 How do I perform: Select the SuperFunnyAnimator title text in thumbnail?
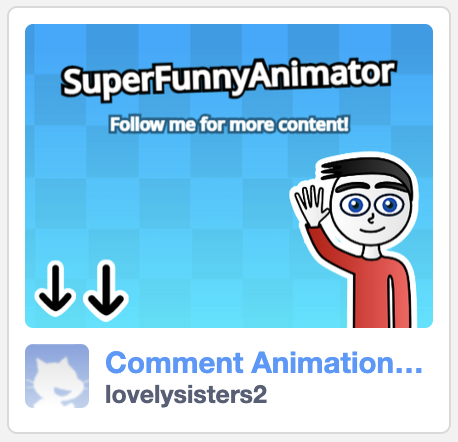(228, 79)
